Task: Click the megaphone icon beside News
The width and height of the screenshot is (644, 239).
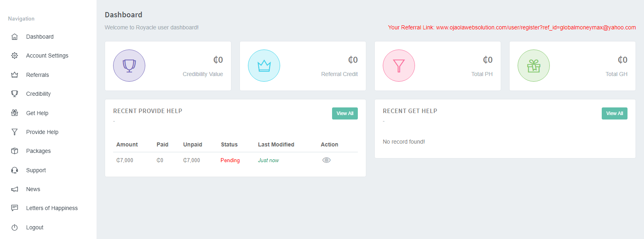Action: pos(14,189)
